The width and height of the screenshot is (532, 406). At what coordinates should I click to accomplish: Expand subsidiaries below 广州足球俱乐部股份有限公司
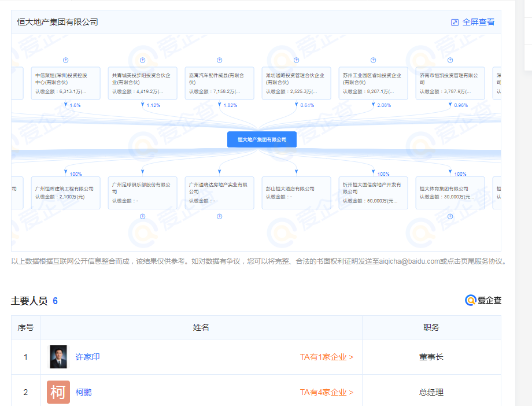pos(142,216)
